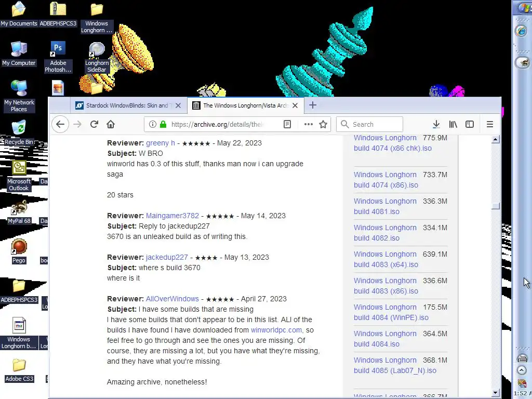Click the sidebar up-arrow circle button

[522, 370]
